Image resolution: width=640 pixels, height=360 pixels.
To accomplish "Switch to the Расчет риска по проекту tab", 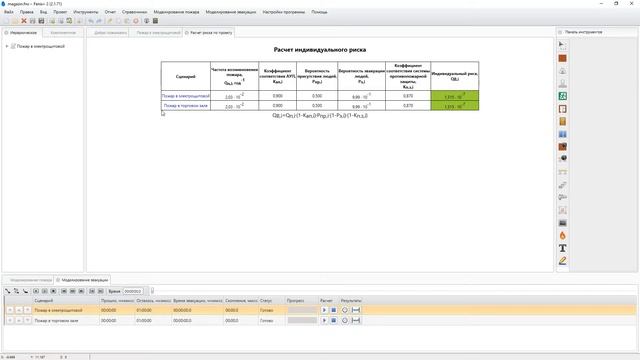I will pos(209,32).
